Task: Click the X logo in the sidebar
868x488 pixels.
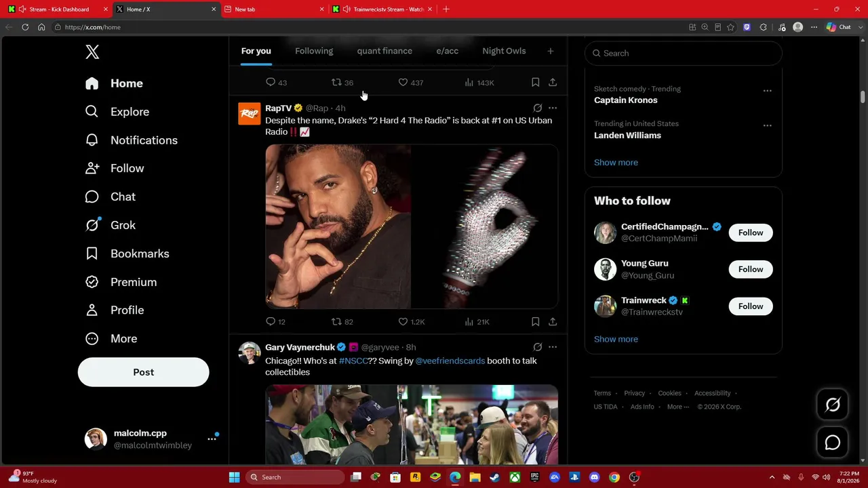Action: pyautogui.click(x=92, y=52)
